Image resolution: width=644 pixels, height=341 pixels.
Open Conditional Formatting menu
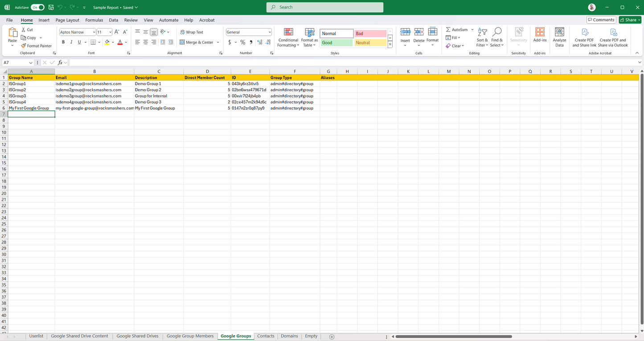(288, 37)
